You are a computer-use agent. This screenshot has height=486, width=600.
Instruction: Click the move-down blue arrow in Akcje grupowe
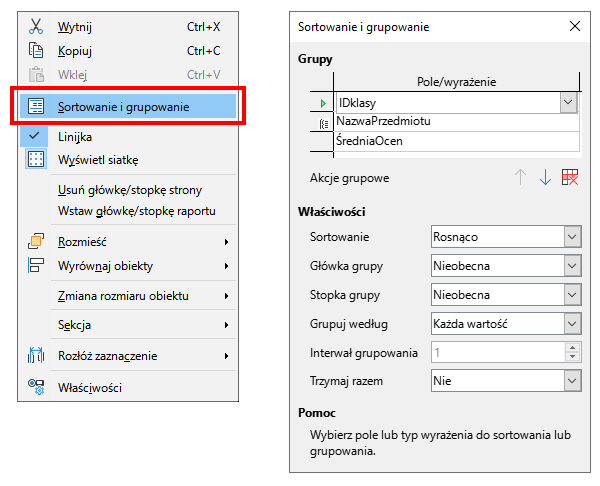[x=545, y=178]
